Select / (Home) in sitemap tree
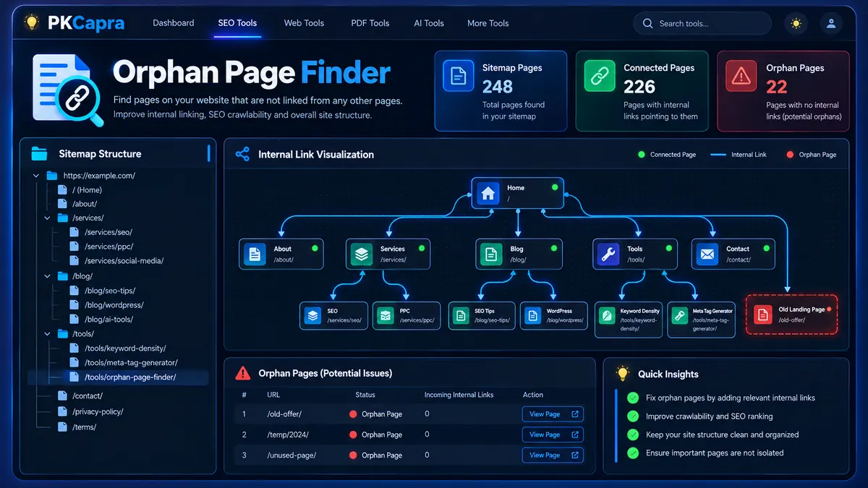This screenshot has height=488, width=868. (x=87, y=189)
